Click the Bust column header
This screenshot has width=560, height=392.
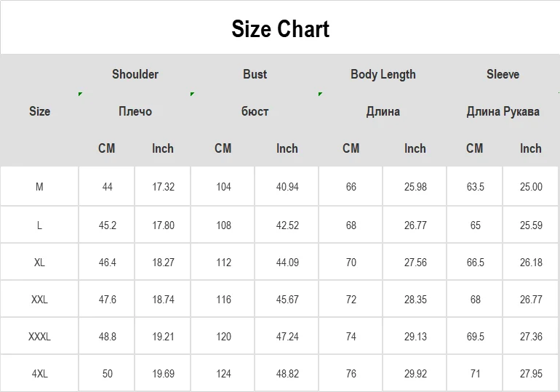[x=255, y=74]
